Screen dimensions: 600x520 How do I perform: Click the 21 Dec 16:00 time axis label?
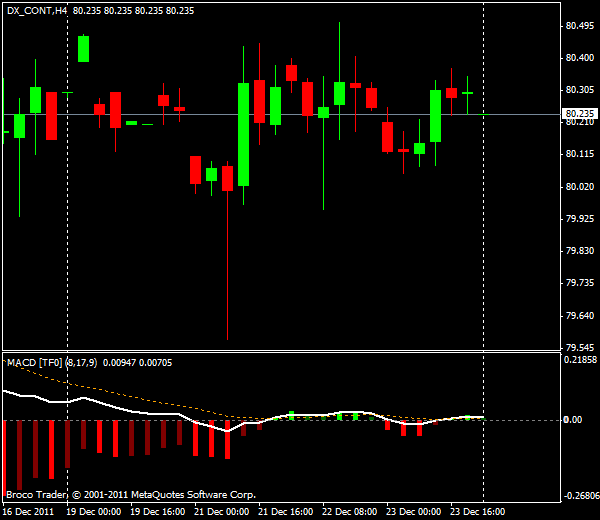point(285,512)
